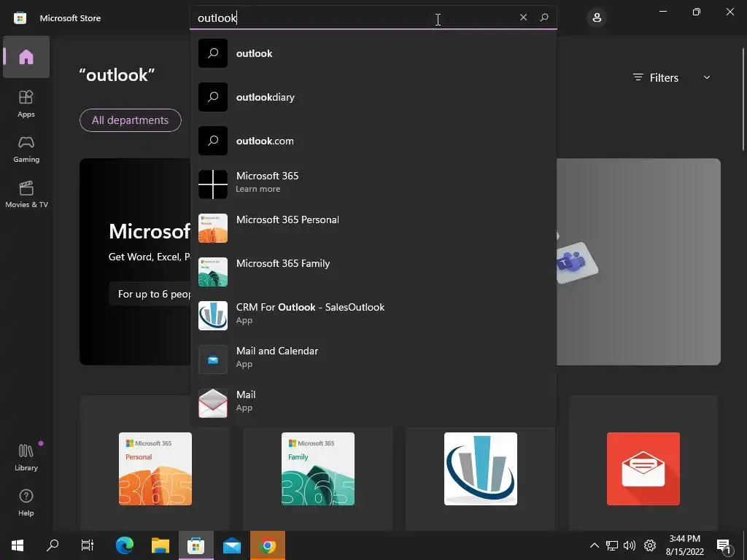The image size is (747, 560).
Task: Click the Teams icon in the banner
Action: [576, 262]
